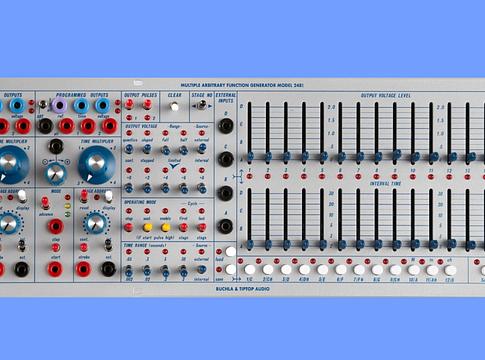Flip small switch left of purple jack
The width and height of the screenshot is (485, 360).
tap(42, 105)
